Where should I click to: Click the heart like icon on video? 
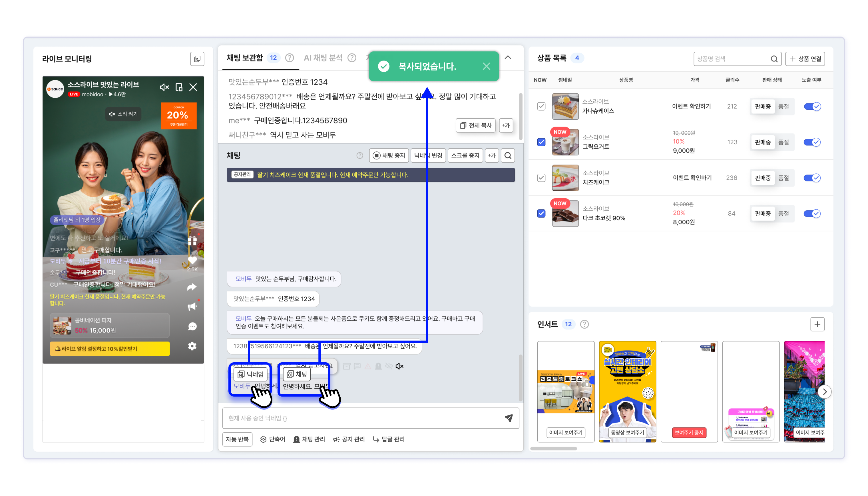(192, 261)
